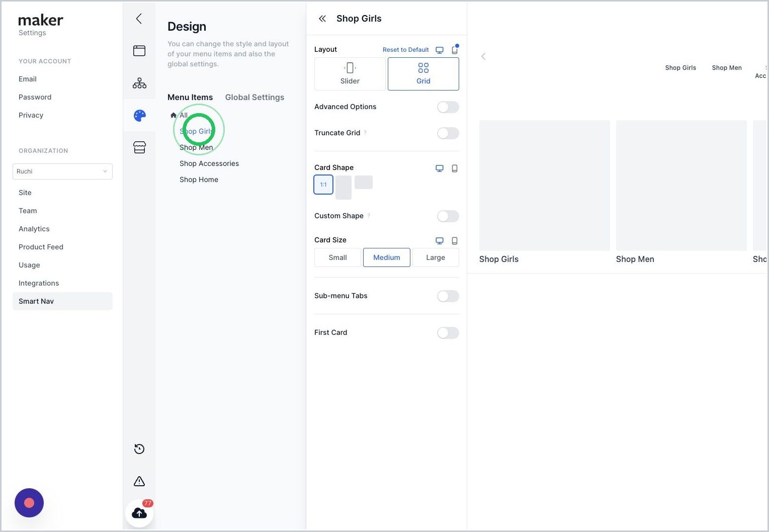Select All menu item with home icon
This screenshot has height=532, width=769.
click(x=179, y=115)
